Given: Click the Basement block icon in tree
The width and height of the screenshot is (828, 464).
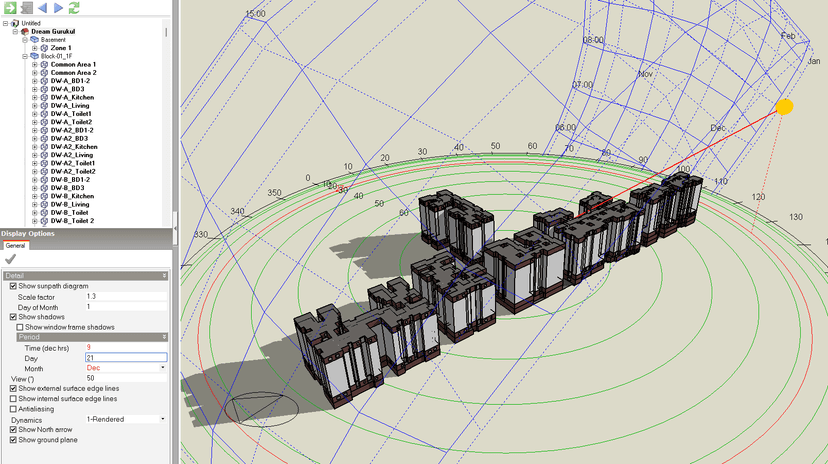Looking at the screenshot, I should 34,39.
